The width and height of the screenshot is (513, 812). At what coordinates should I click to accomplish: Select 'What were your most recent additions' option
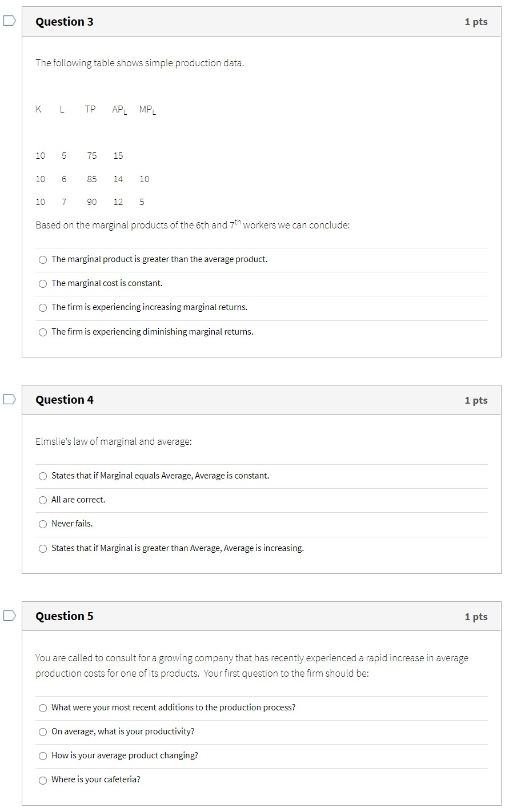tap(43, 708)
